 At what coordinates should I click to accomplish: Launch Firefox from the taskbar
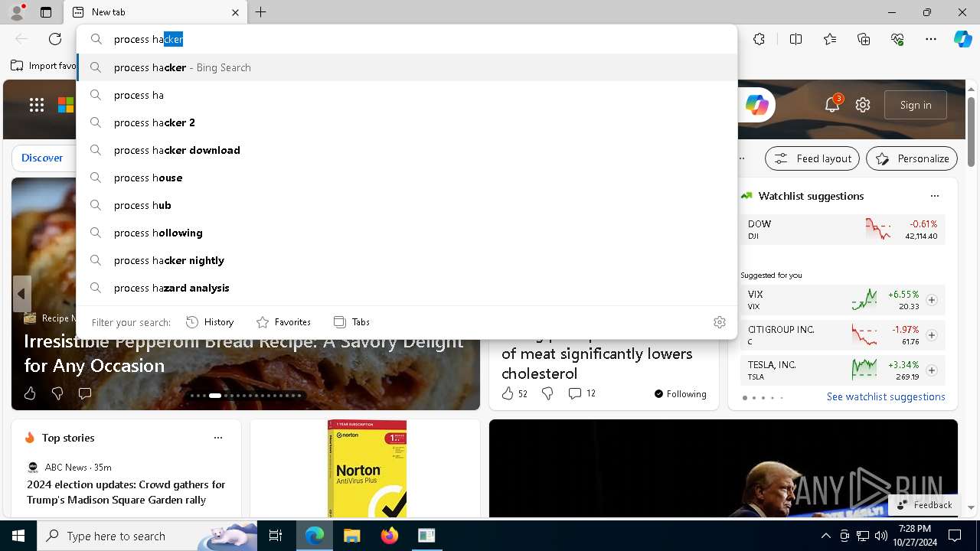tap(390, 536)
